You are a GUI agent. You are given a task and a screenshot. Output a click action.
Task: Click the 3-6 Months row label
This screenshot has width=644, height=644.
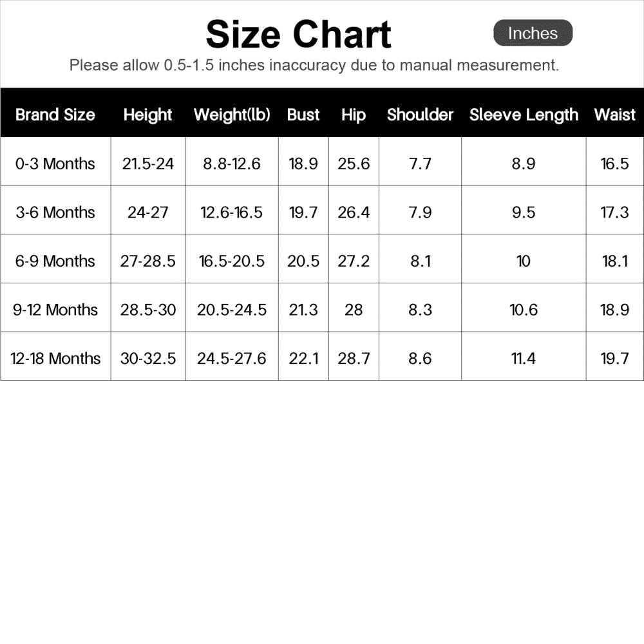click(55, 213)
